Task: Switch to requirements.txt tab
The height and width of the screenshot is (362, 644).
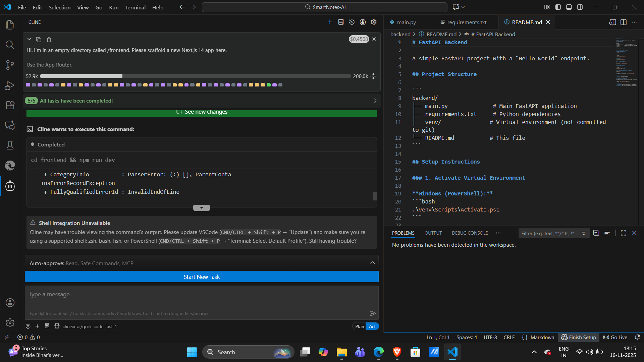Action: tap(466, 22)
